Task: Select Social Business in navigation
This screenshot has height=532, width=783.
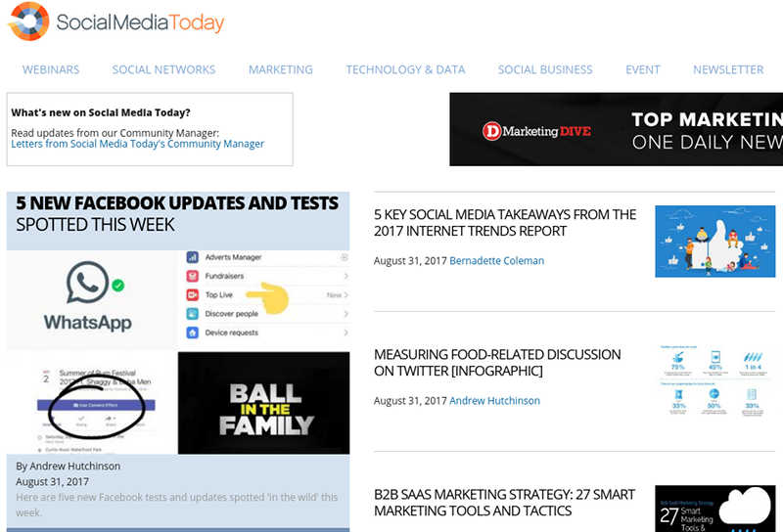Action: 545,69
